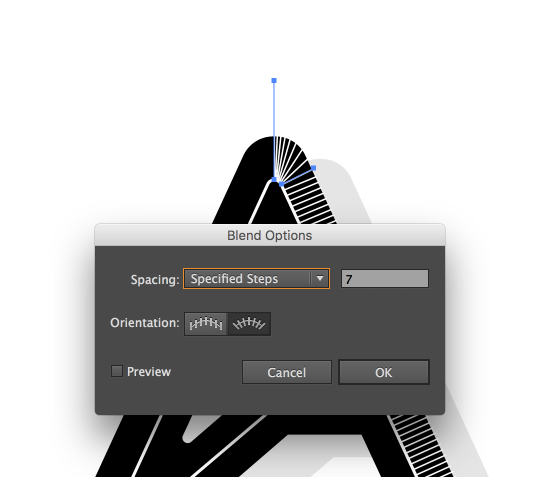Select blue anchor point at the A's inner apex
557x477 pixels.
coord(274,180)
